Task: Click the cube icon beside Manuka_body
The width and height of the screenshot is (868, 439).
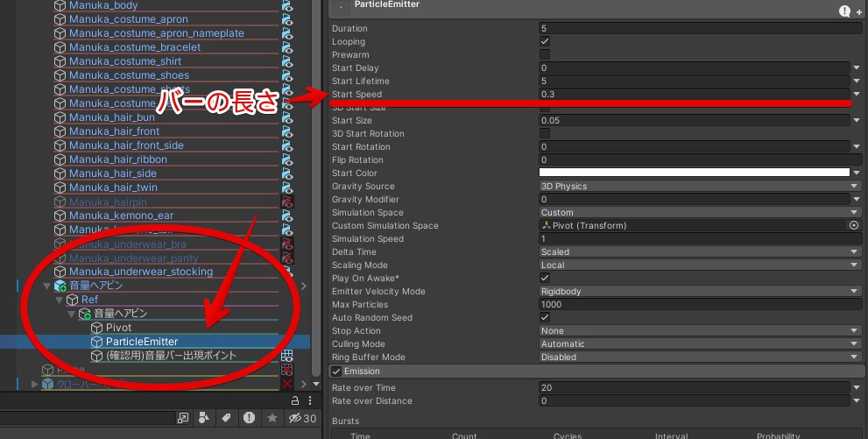Action: tap(60, 5)
